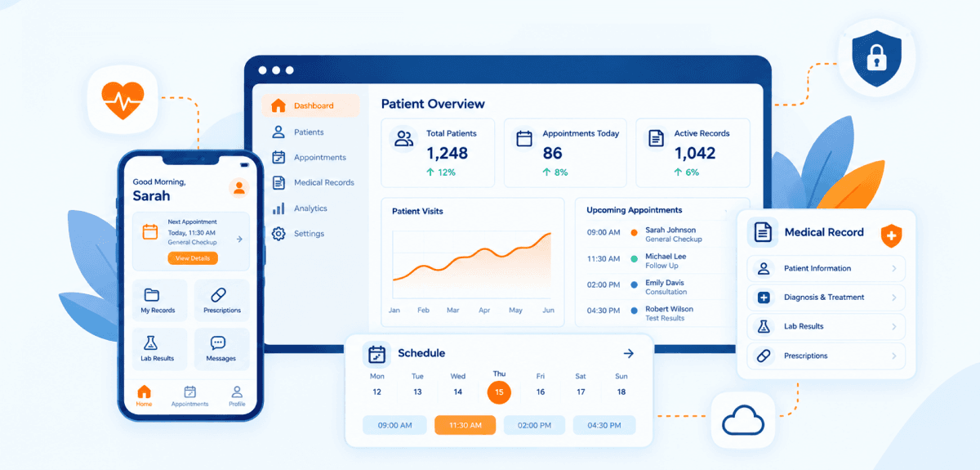Image resolution: width=980 pixels, height=470 pixels.
Task: Switch to Home tab on phone
Action: (x=144, y=396)
